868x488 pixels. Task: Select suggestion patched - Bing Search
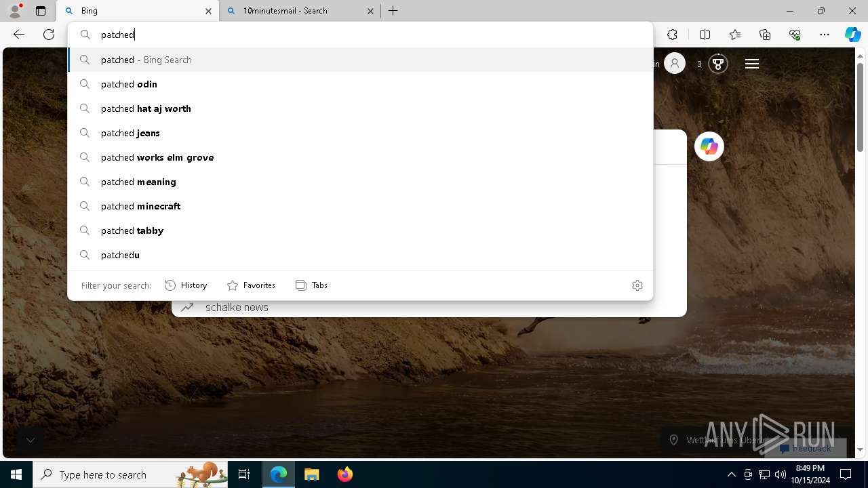tap(360, 60)
